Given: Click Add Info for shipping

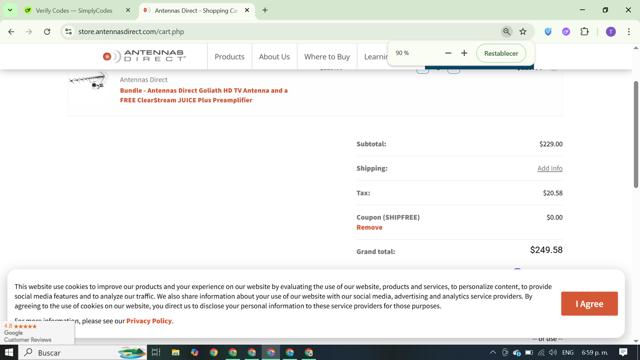Looking at the screenshot, I should coord(550,168).
